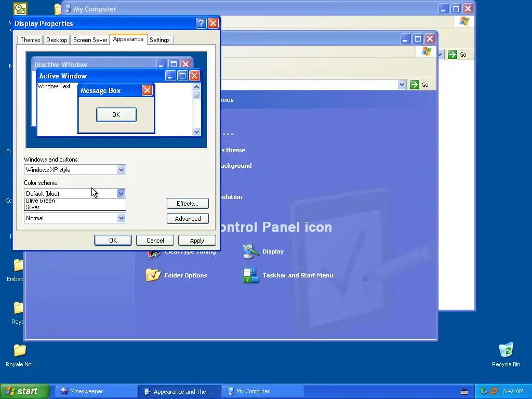Click the green Go arrow in the My Computer window
This screenshot has height=399, width=532.
pyautogui.click(x=453, y=55)
